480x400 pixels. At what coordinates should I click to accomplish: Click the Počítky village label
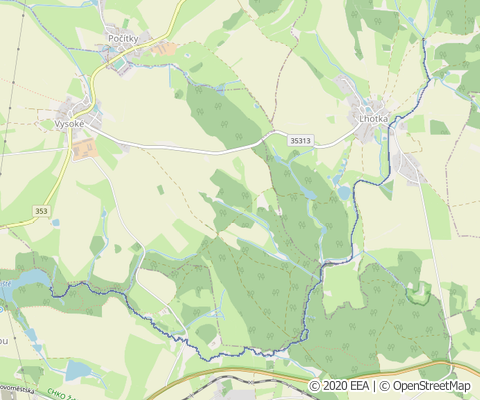point(123,39)
